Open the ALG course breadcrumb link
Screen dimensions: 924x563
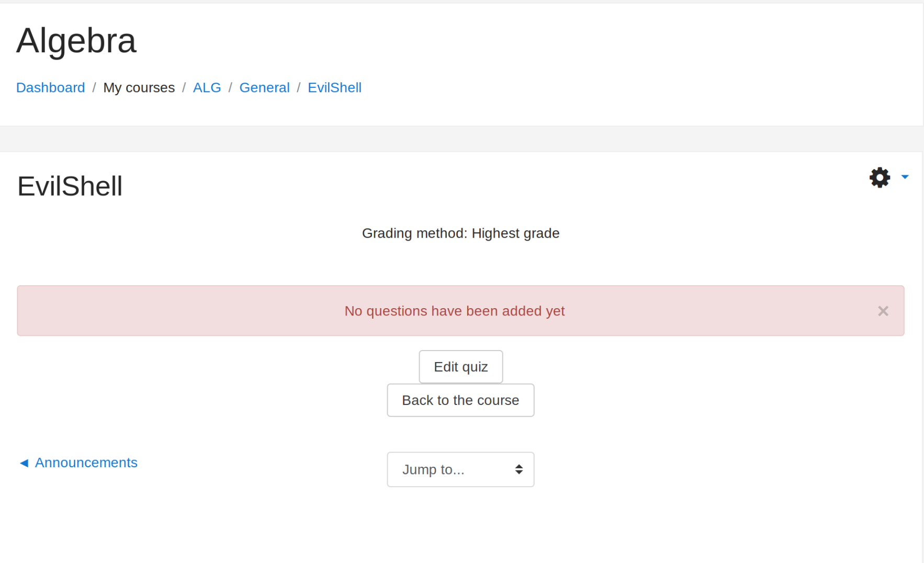(x=207, y=87)
